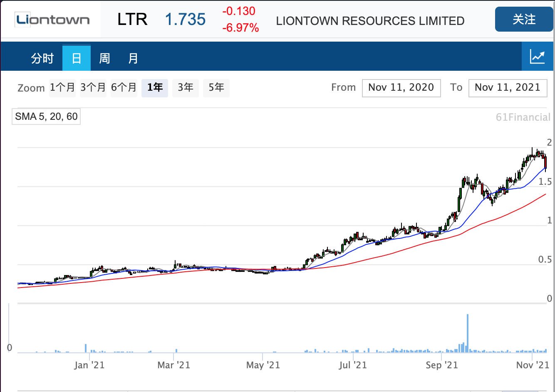Click the Jan '21 axis label

point(89,365)
